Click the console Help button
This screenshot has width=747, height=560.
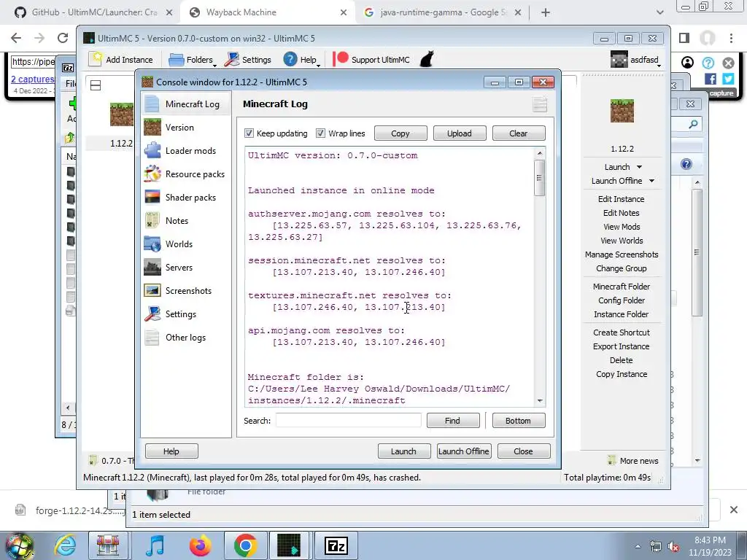click(171, 451)
